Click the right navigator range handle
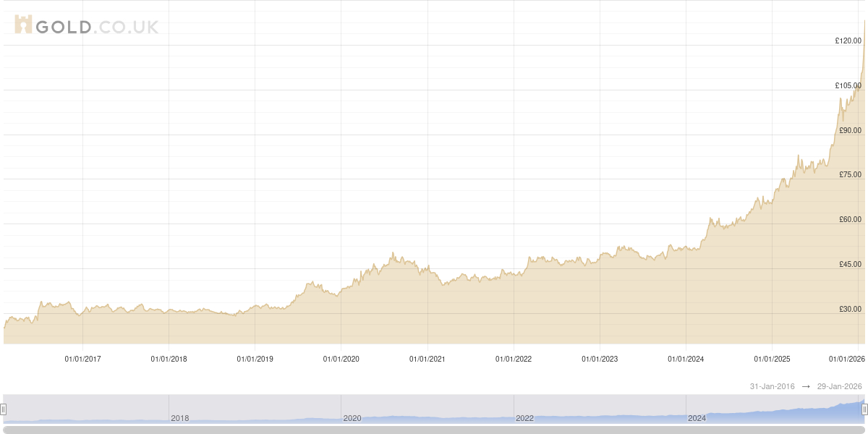Image resolution: width=868 pixels, height=434 pixels. tap(864, 409)
